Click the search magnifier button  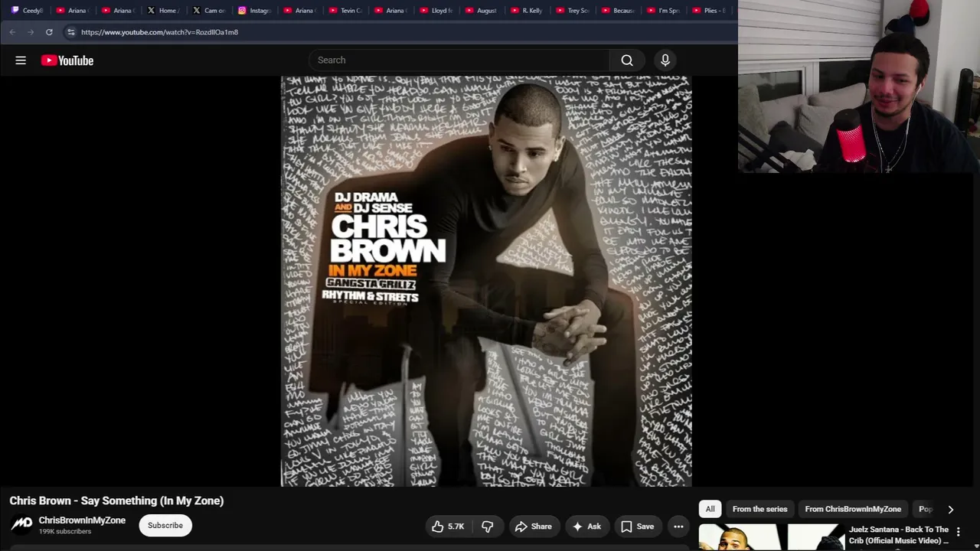pyautogui.click(x=627, y=60)
